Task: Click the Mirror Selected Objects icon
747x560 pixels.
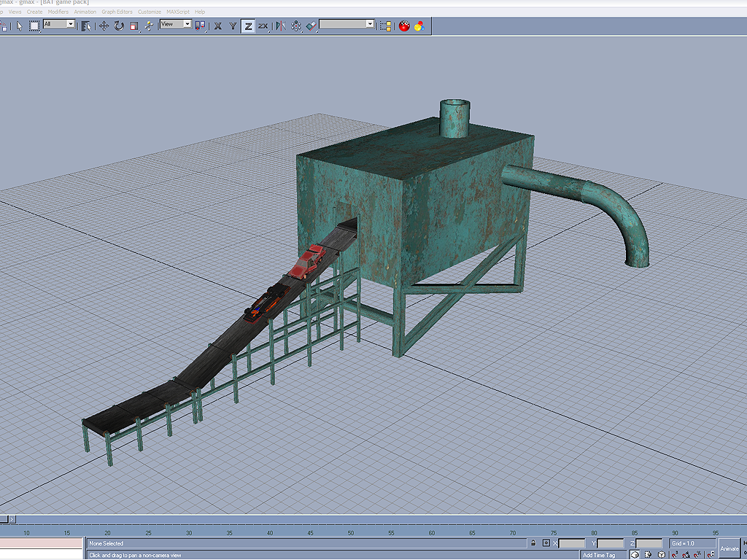Action: click(x=281, y=26)
